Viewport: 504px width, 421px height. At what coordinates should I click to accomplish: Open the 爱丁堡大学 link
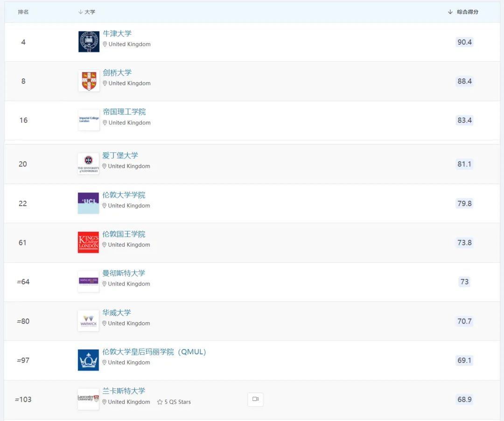point(120,155)
